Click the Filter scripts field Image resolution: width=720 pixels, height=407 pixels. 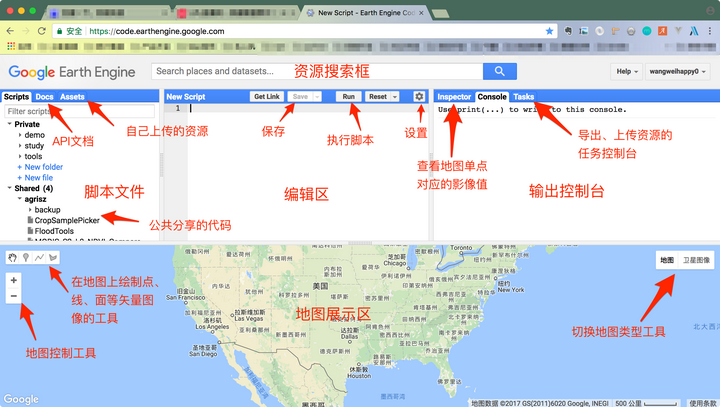(x=80, y=111)
